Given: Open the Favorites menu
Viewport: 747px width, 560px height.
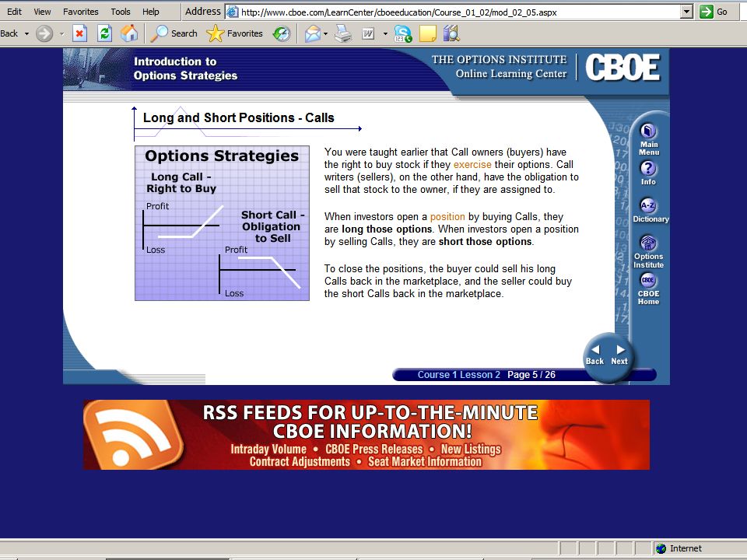Looking at the screenshot, I should 80,12.
